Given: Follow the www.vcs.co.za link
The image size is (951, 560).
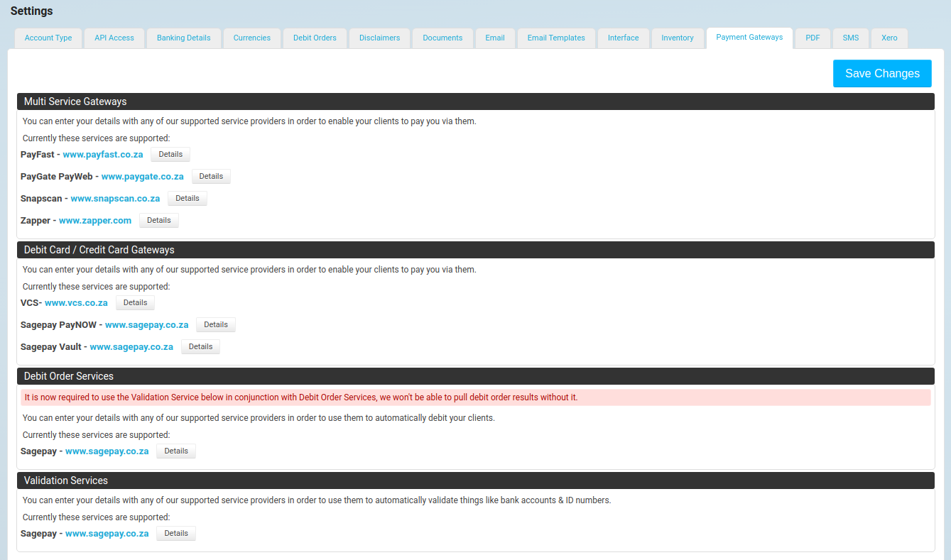Looking at the screenshot, I should (x=76, y=303).
